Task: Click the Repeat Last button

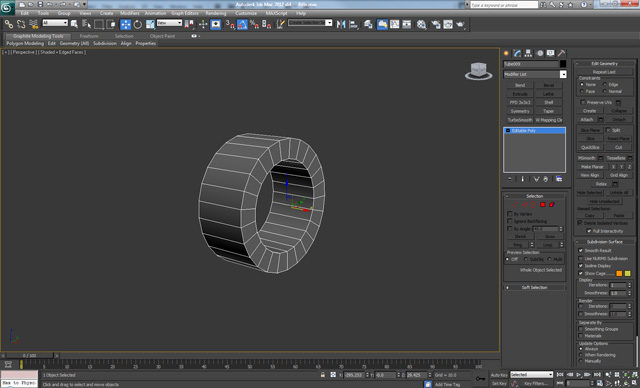Action: [x=604, y=72]
